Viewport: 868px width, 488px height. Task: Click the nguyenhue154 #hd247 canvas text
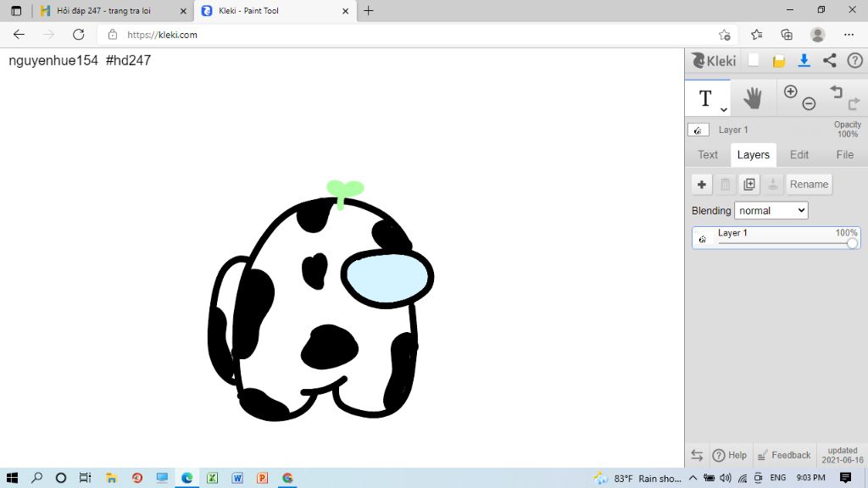click(80, 60)
